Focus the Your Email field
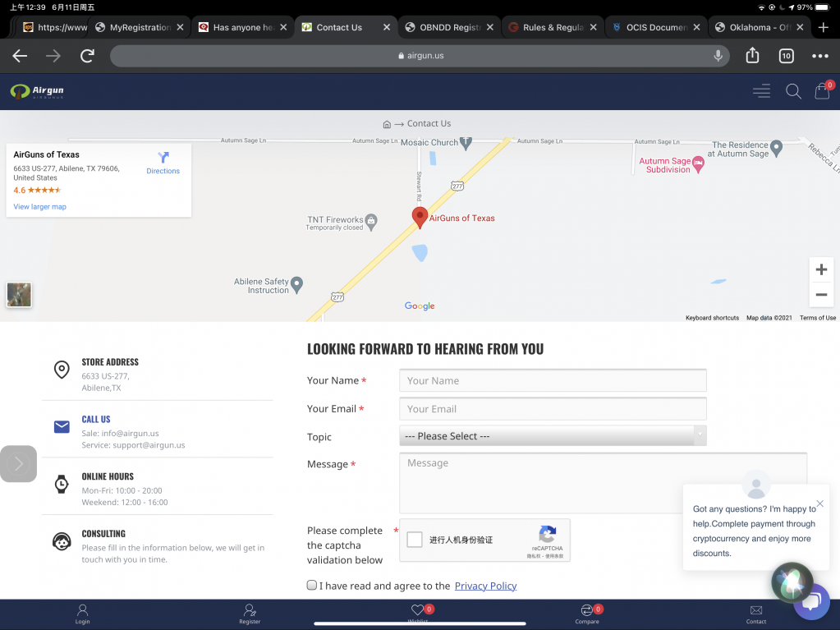Image resolution: width=840 pixels, height=630 pixels. pyautogui.click(x=553, y=409)
